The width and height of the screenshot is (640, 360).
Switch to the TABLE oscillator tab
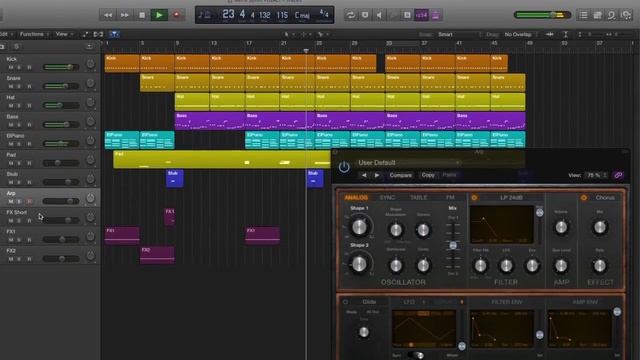pos(418,198)
